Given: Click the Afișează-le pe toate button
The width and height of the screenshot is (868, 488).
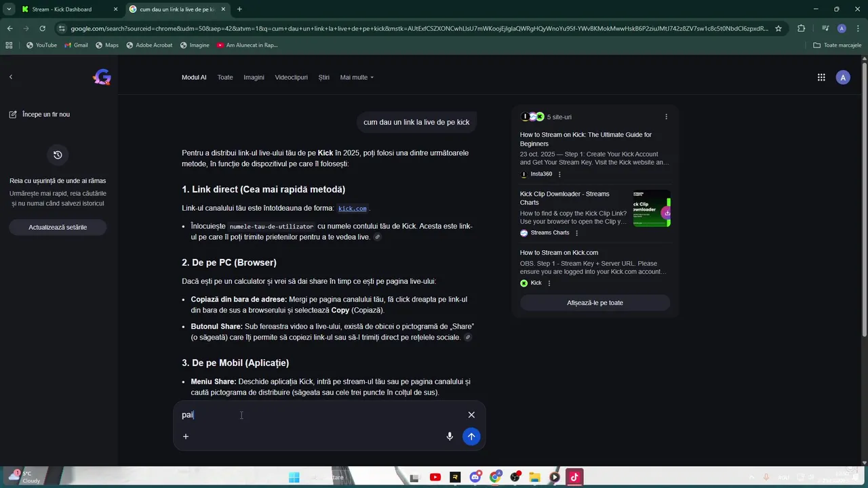Looking at the screenshot, I should pyautogui.click(x=595, y=302).
